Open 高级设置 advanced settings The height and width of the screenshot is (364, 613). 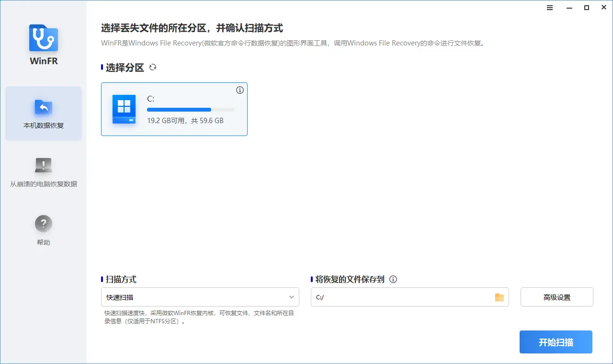tap(556, 297)
